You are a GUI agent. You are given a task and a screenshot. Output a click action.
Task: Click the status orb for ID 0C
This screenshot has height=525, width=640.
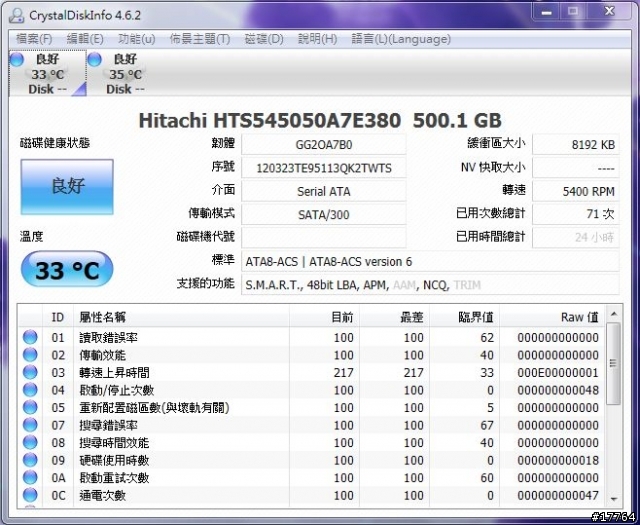point(30,495)
